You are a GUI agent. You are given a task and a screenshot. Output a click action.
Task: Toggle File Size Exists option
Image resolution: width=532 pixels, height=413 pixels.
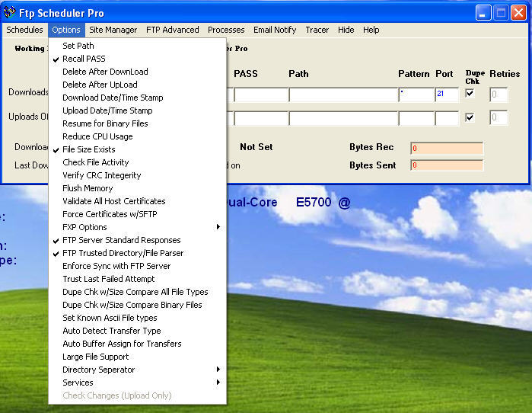138,149
